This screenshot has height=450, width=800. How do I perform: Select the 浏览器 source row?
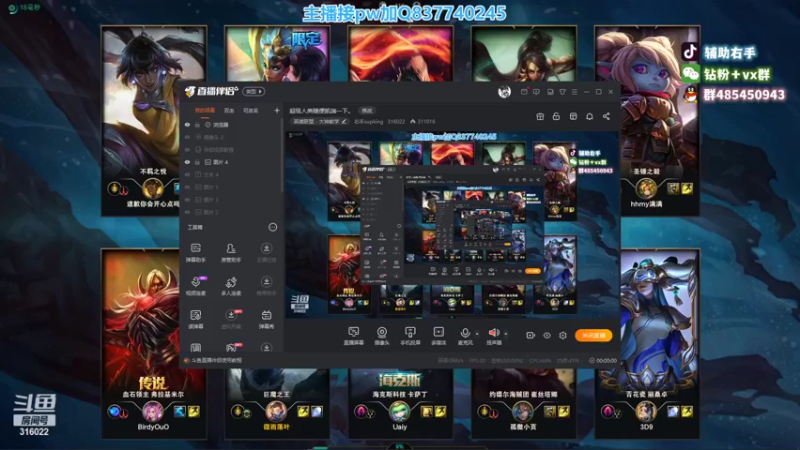(231, 125)
